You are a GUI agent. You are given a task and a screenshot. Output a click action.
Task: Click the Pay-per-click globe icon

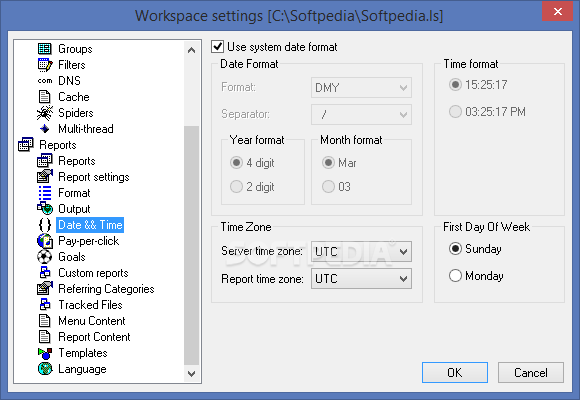[45, 241]
